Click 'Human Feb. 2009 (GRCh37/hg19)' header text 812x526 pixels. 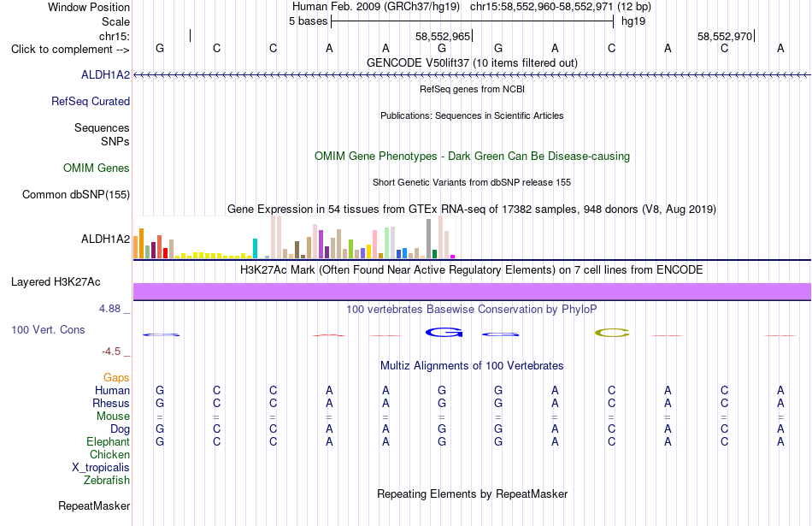pos(376,7)
